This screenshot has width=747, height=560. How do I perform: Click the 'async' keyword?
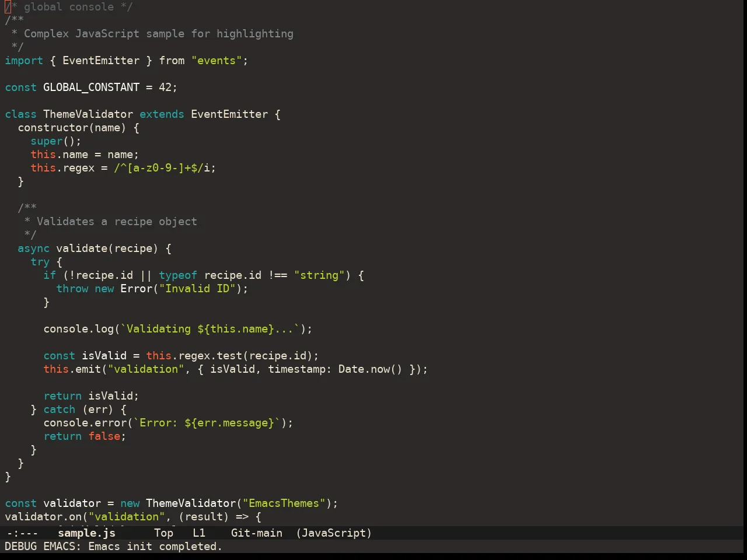pos(34,248)
